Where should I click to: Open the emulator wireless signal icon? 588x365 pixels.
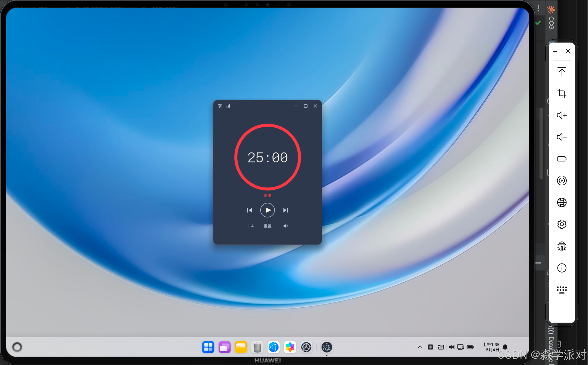pyautogui.click(x=562, y=181)
